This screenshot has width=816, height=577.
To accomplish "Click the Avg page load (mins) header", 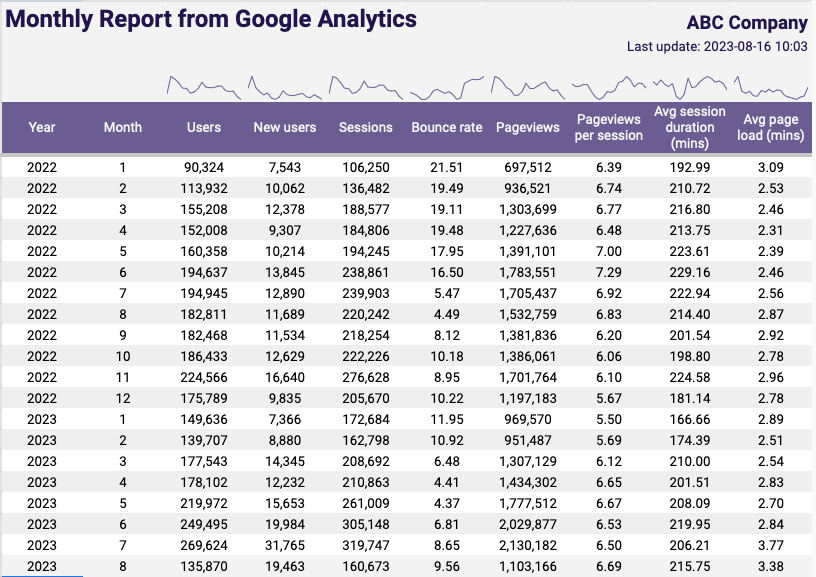I will [772, 128].
